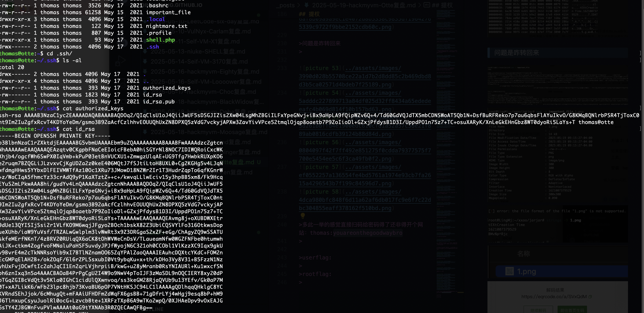This screenshot has height=313, width=644.
Task: Open the picture 58 image link in editor
Action: pyautogui.click(x=365, y=200)
